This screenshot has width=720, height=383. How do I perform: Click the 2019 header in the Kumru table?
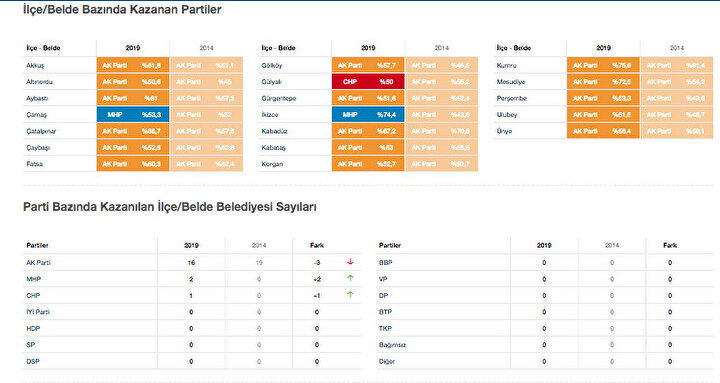coord(603,48)
